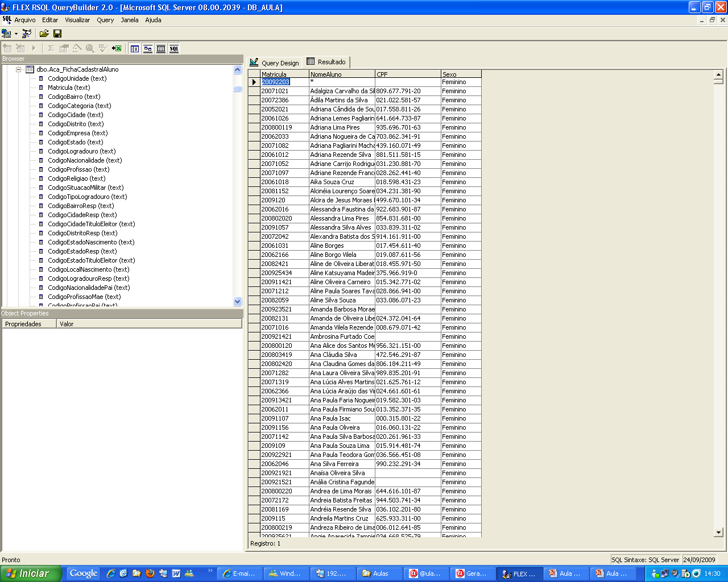The height and width of the screenshot is (582, 728).
Task: Select Matricula cell 20092203
Action: (284, 82)
